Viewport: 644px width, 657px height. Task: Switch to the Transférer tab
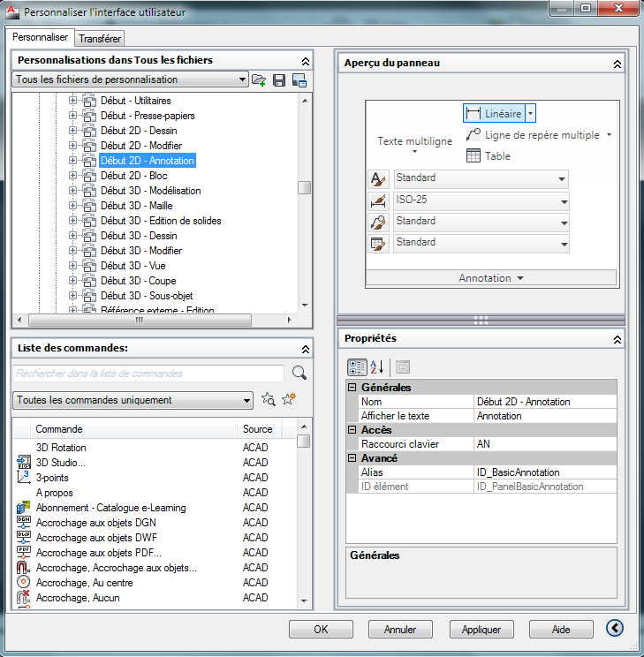click(99, 38)
